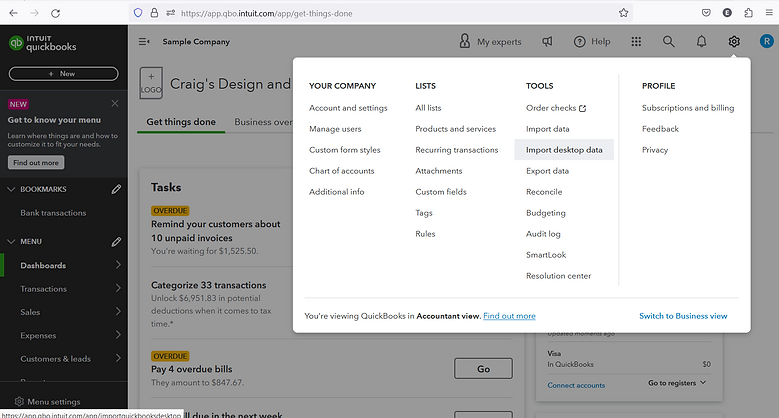Click the + New button
Viewport: 779px width, 418px height.
click(64, 74)
